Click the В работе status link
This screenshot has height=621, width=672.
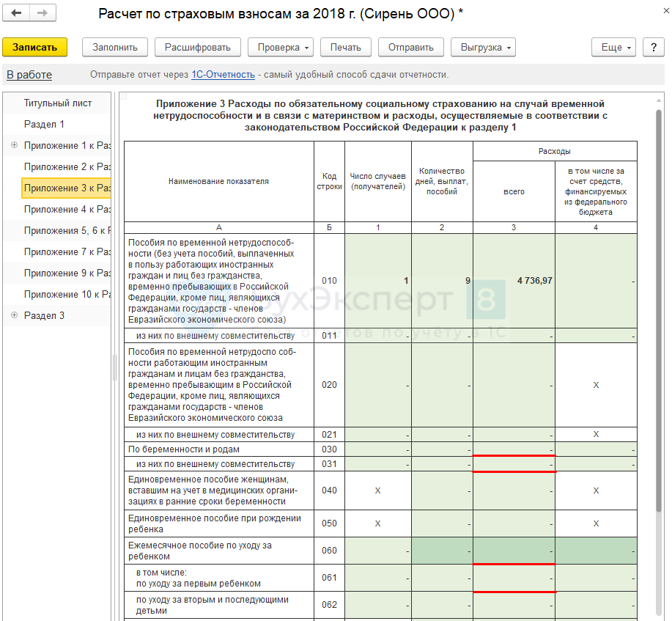pos(29,75)
